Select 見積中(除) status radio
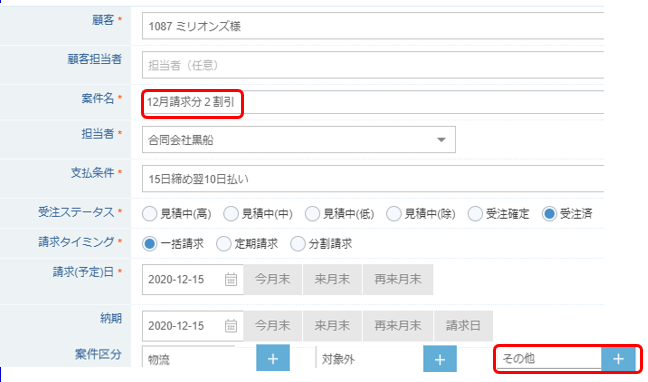648x382 pixels. click(x=393, y=214)
